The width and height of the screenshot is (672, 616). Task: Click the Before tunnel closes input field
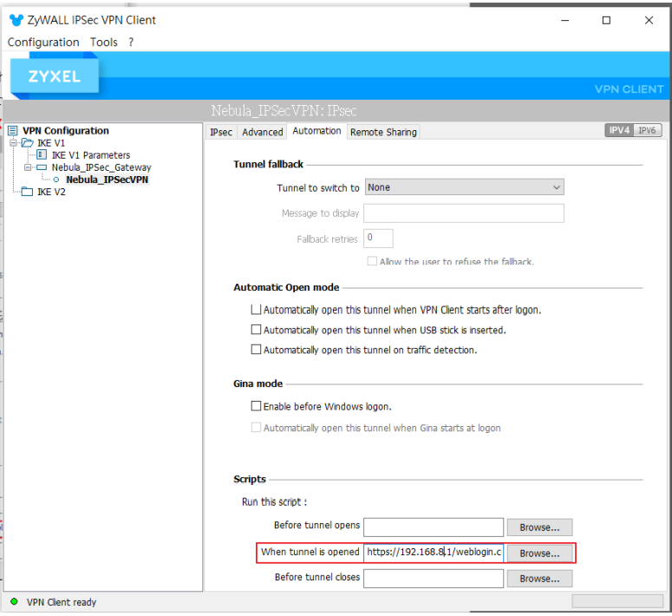(433, 578)
